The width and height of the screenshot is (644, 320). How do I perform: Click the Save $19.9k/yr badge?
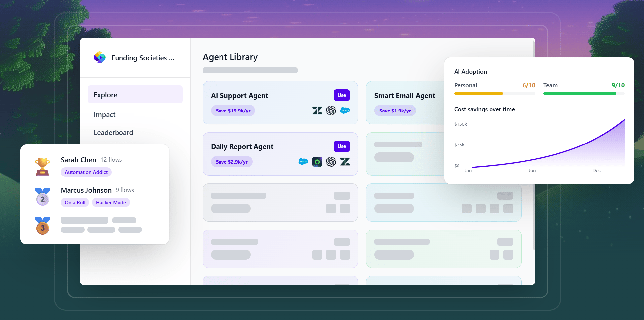233,111
